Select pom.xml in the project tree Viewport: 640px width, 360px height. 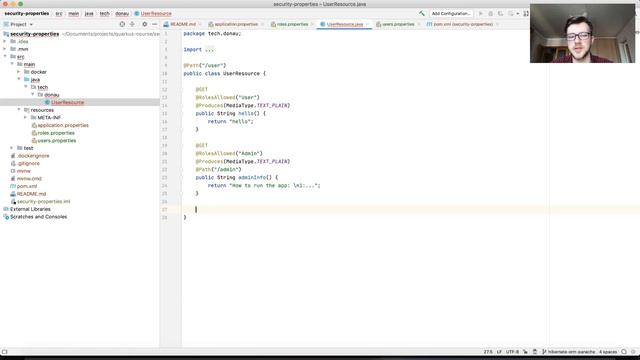click(x=27, y=186)
